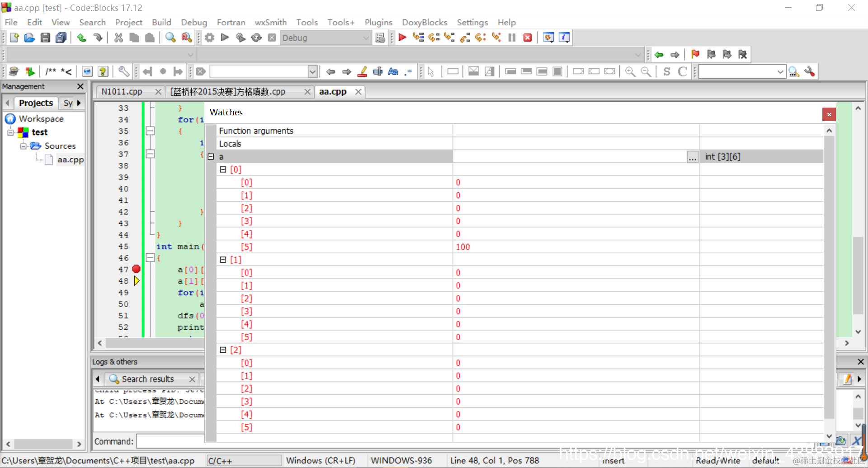Collapse the test project tree node
868x468 pixels.
click(x=10, y=132)
